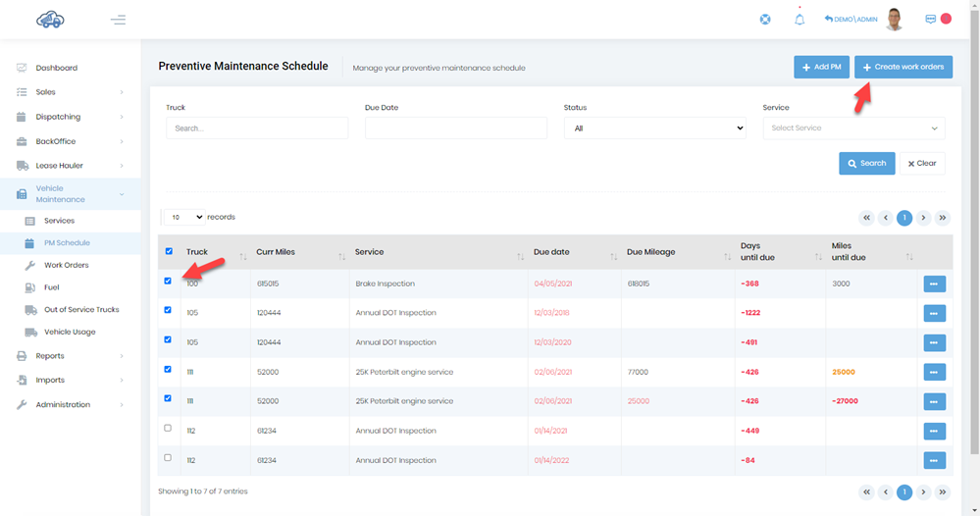980x516 pixels.
Task: Click the Add PM button
Action: (x=821, y=67)
